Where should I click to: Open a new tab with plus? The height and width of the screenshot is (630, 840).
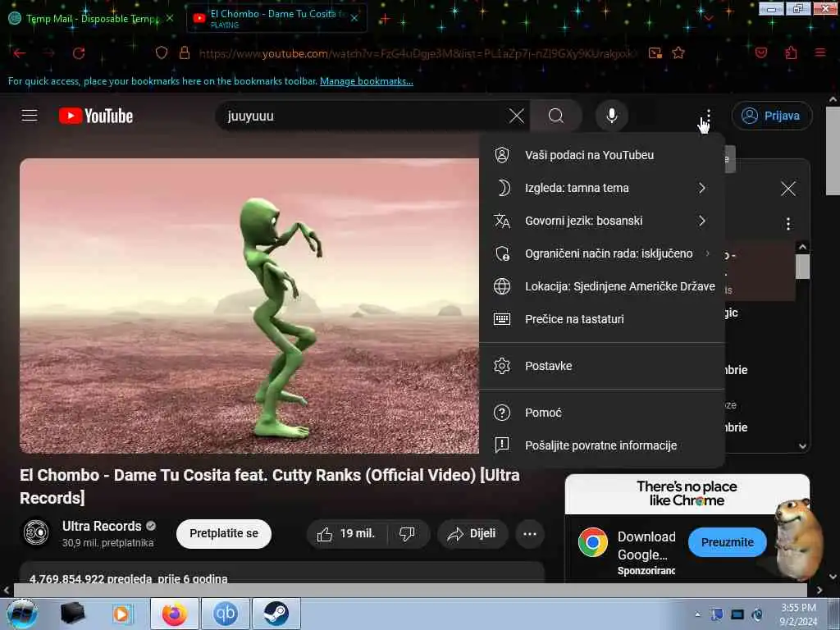point(384,19)
